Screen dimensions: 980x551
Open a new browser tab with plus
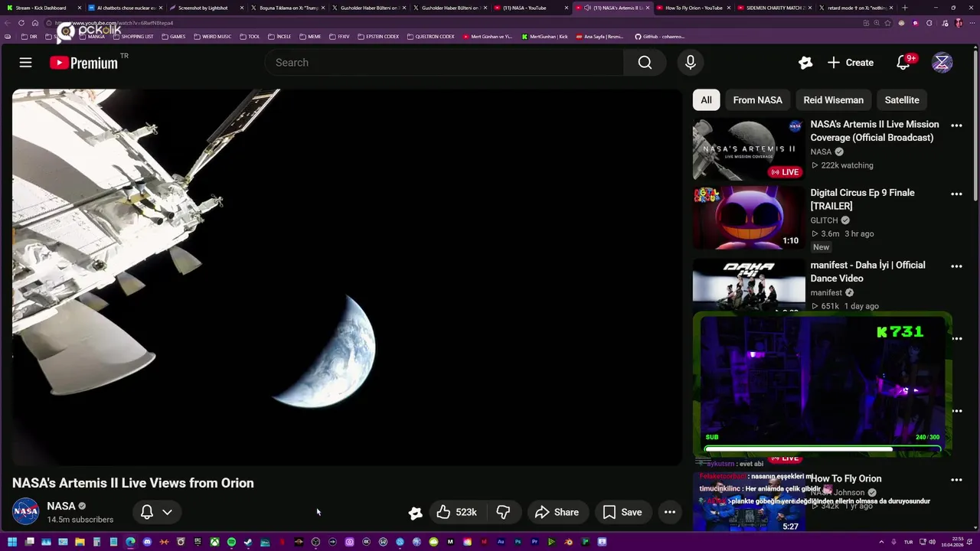905,8
